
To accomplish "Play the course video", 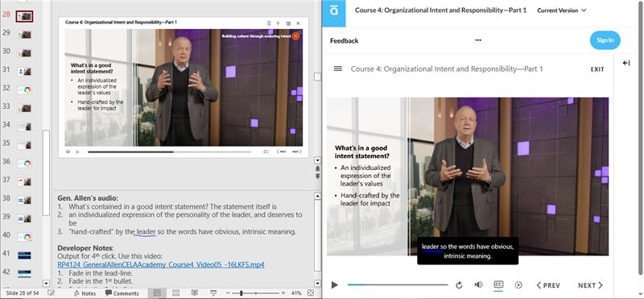I will tap(334, 285).
